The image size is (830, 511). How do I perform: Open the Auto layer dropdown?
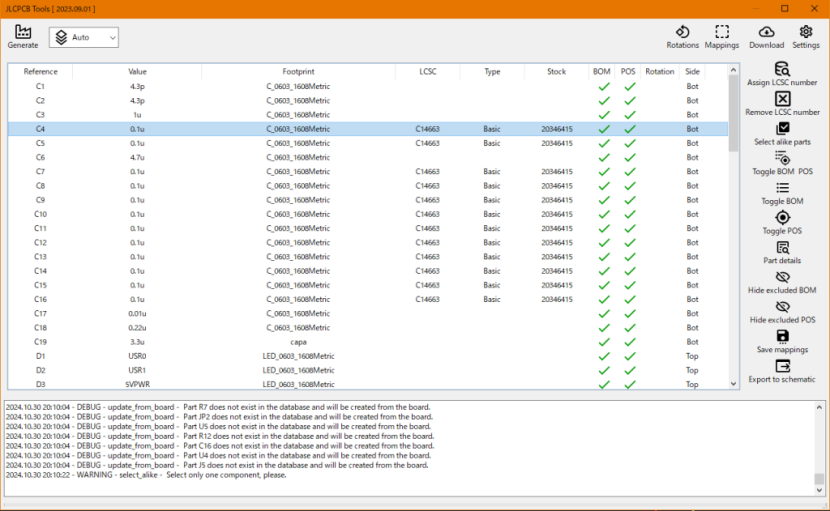click(x=84, y=38)
